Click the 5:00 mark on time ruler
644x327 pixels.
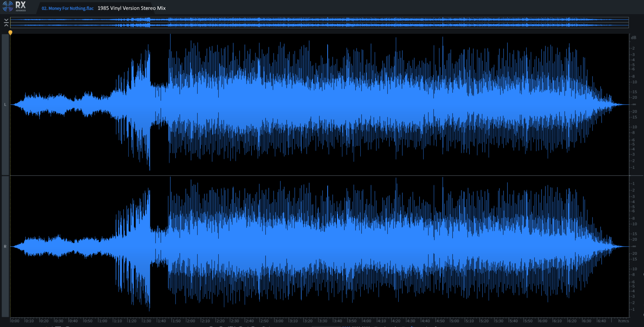point(455,321)
